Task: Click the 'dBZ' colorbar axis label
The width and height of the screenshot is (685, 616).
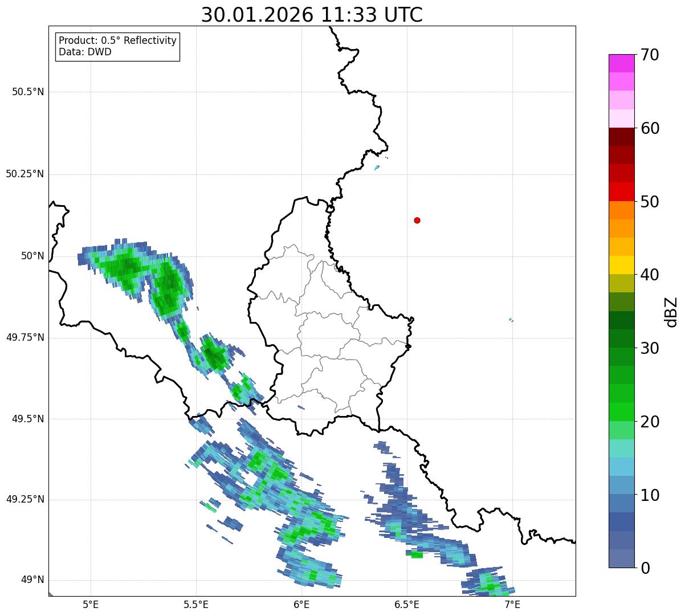Action: click(x=671, y=311)
